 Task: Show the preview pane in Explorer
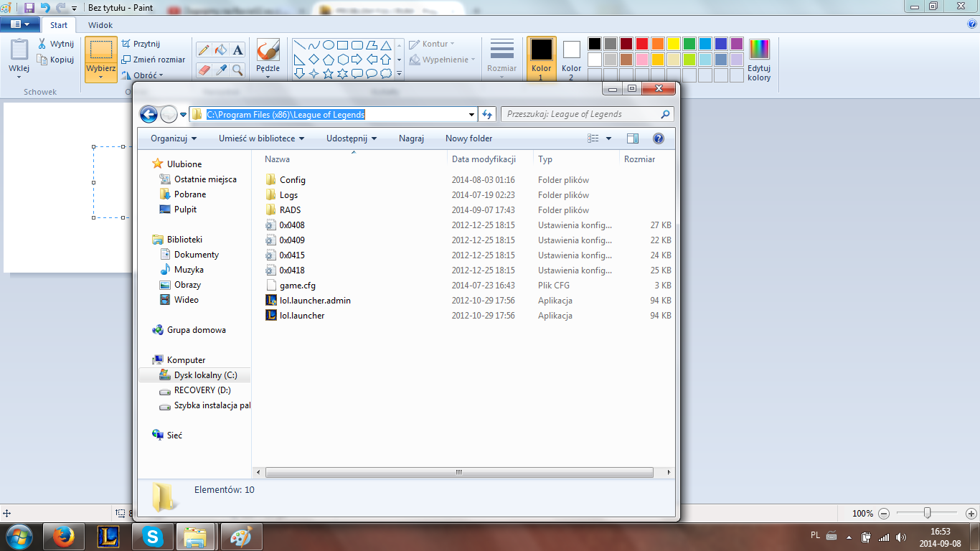632,138
